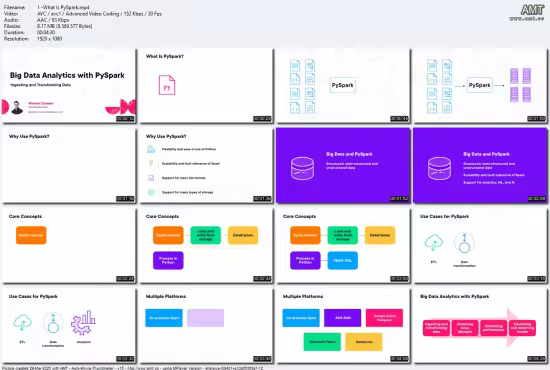550x370 pixels.
Task: Click the purple Analytics gear-and-chart icon
Action: pos(83,322)
